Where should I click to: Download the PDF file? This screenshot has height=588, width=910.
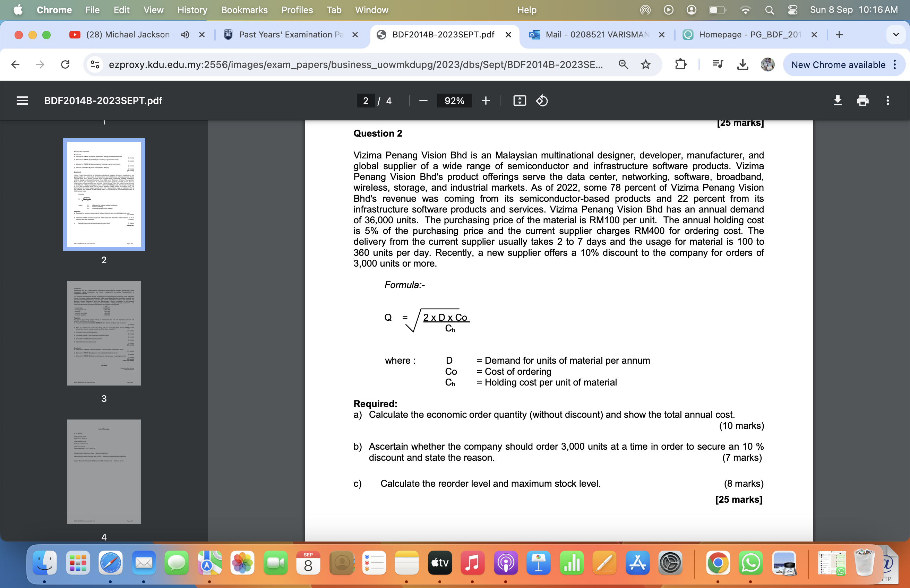pos(838,101)
